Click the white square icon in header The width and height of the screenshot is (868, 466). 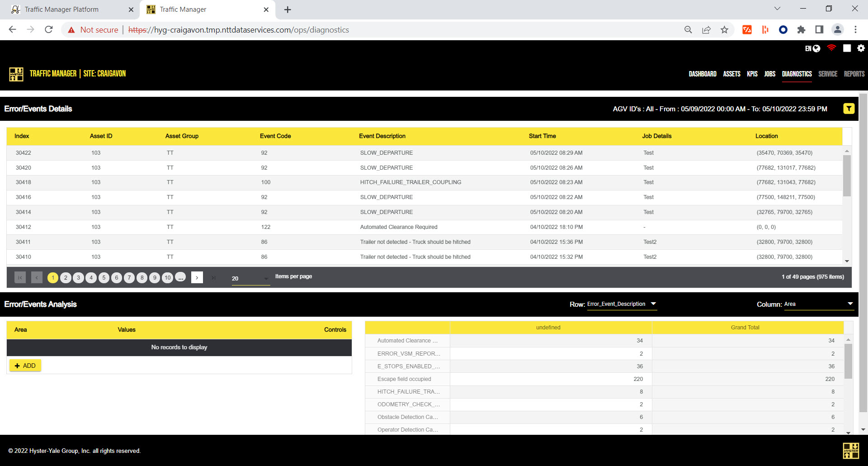pos(847,48)
